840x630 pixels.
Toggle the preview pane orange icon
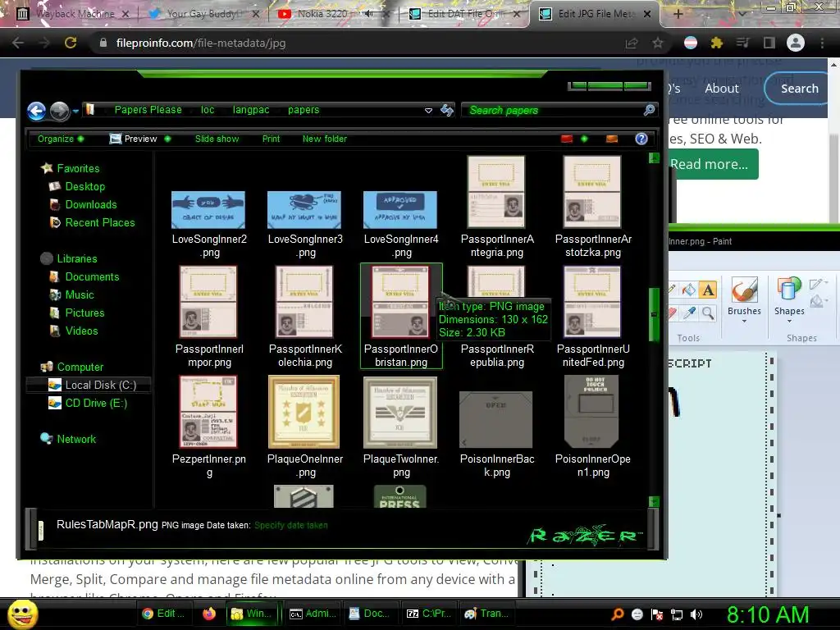612,139
